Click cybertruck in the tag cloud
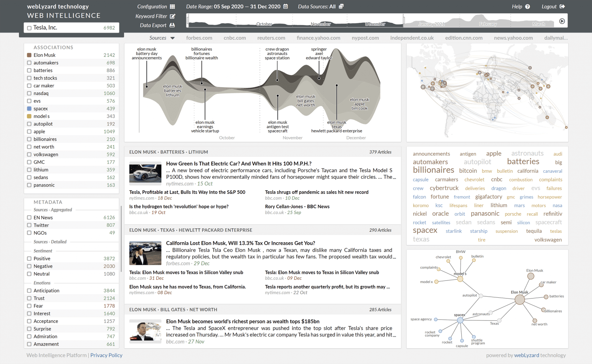This screenshot has width=592, height=364. 444,188
